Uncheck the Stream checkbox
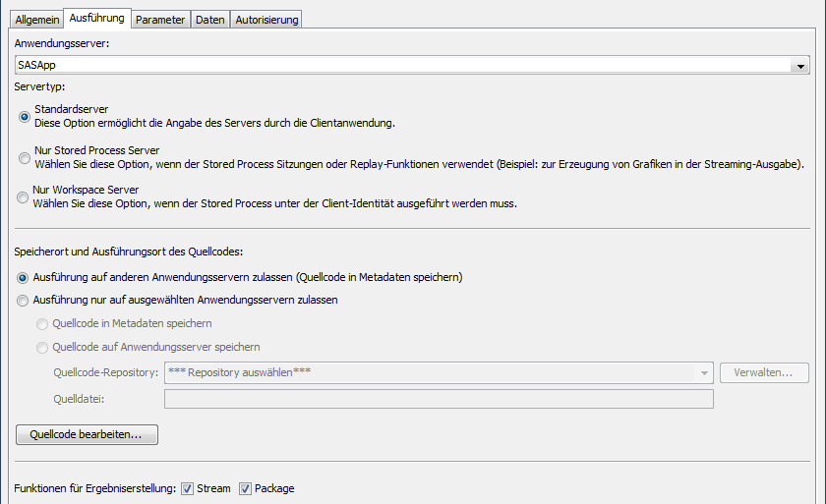This screenshot has width=826, height=504. pos(188,488)
